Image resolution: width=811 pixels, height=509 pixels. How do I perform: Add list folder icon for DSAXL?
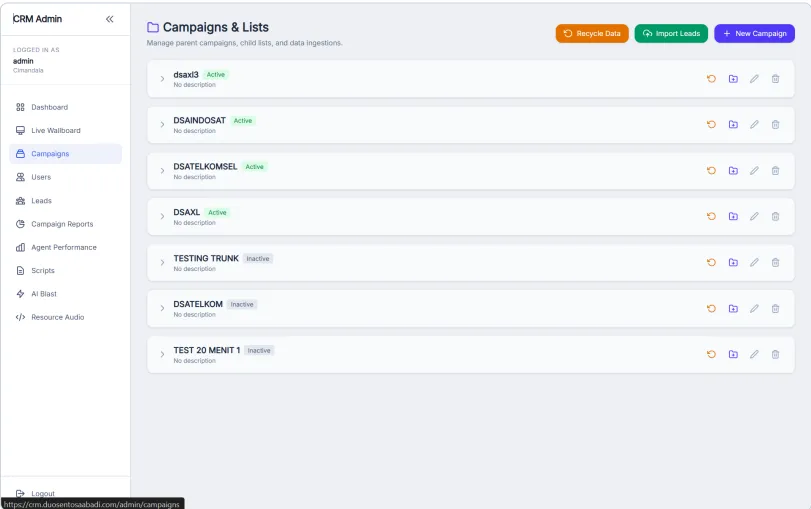click(733, 216)
